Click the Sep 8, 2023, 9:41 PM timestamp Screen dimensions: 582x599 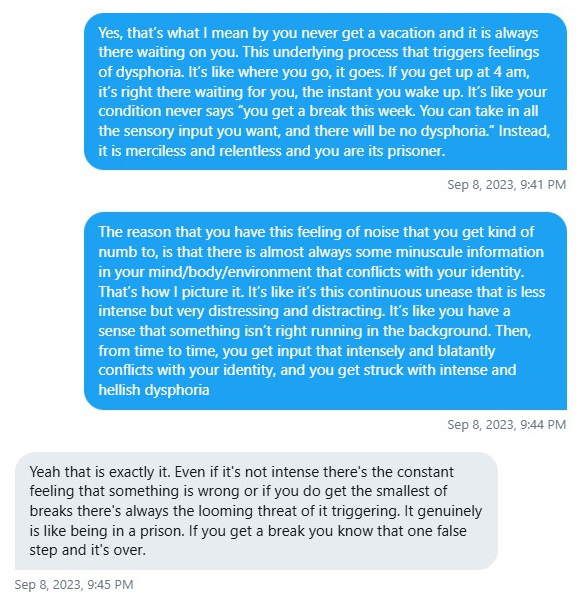click(x=506, y=185)
